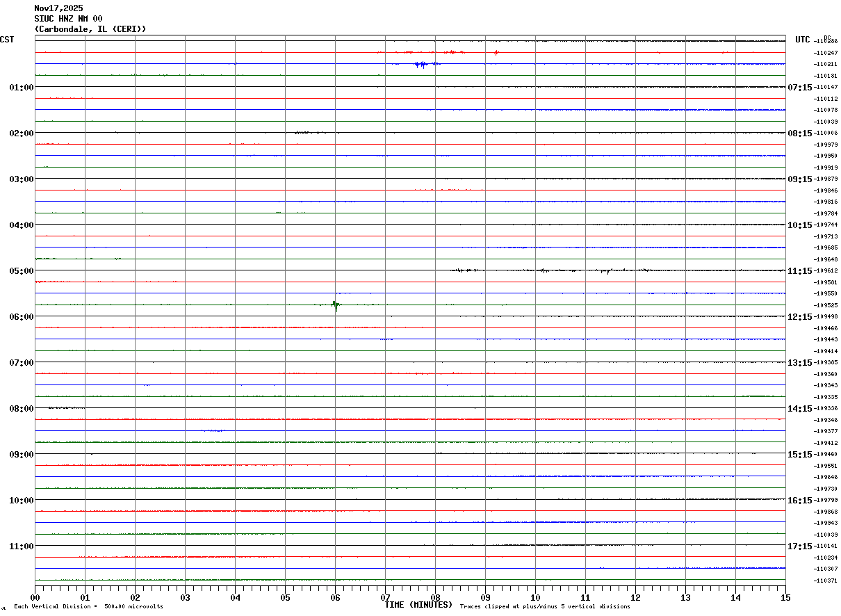Click DC offset value -110141

click(826, 546)
